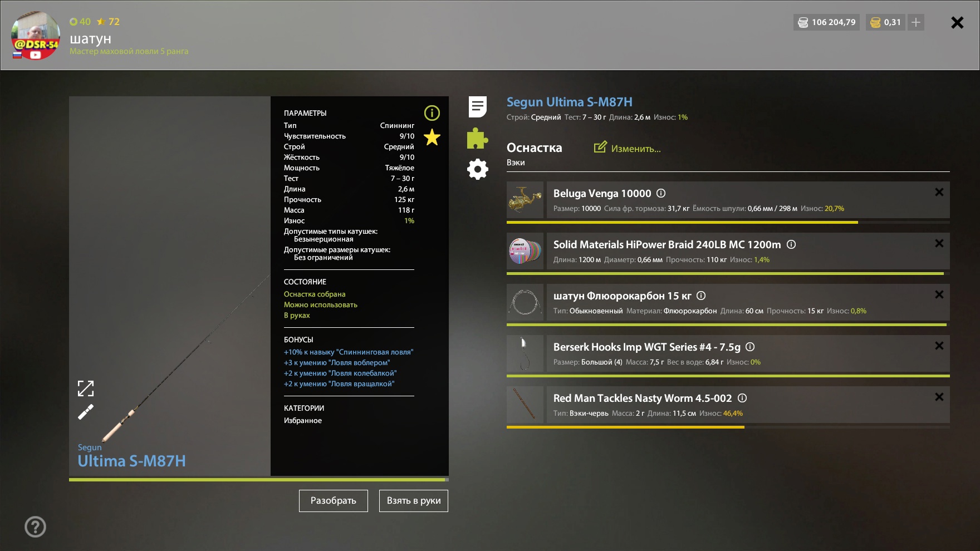
Task: Click the braided line spool thumbnail
Action: pos(525,251)
